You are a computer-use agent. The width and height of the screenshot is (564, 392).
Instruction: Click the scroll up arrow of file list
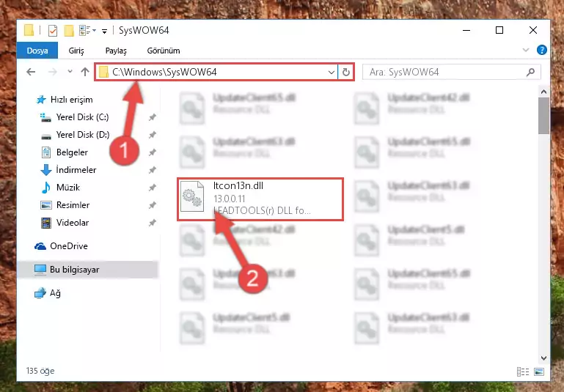(x=544, y=92)
